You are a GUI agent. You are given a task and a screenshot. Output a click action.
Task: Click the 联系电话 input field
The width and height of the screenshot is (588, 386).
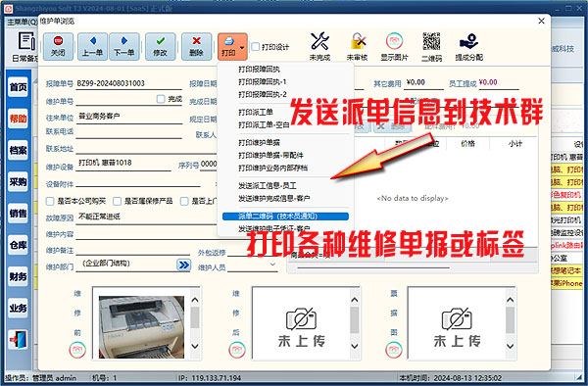pyautogui.click(x=128, y=132)
